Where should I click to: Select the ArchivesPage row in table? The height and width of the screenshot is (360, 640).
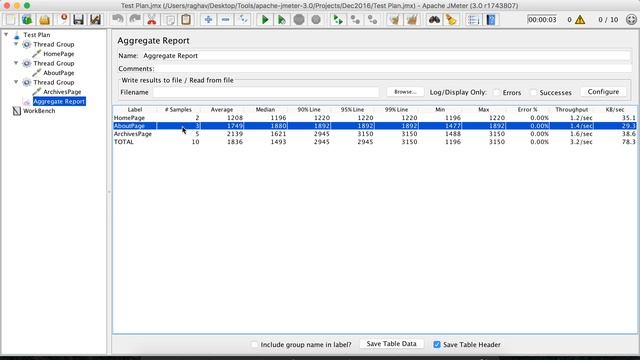pyautogui.click(x=375, y=134)
